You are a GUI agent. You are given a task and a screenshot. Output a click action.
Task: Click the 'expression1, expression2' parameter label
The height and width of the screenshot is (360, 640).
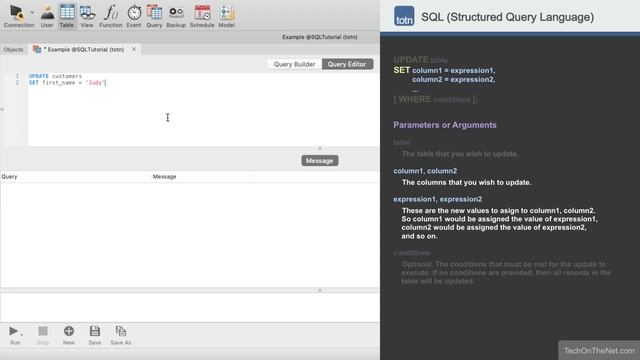438,199
